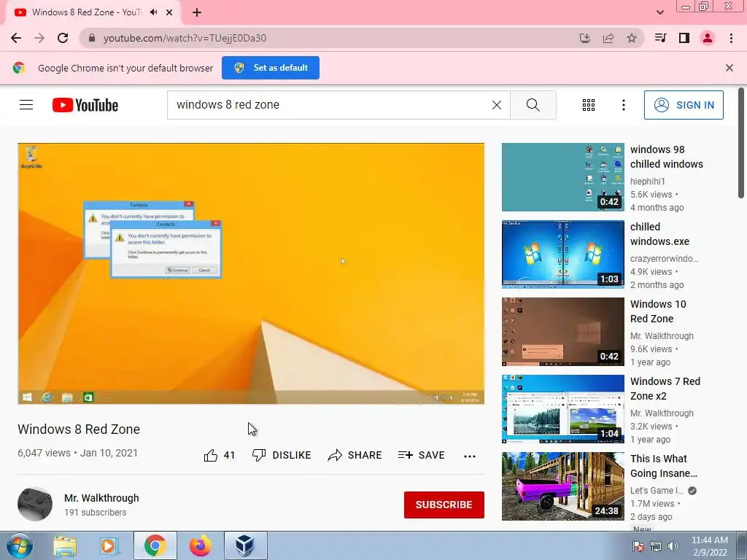Click the 'Windows 10 Red Zone' title

coord(658,311)
